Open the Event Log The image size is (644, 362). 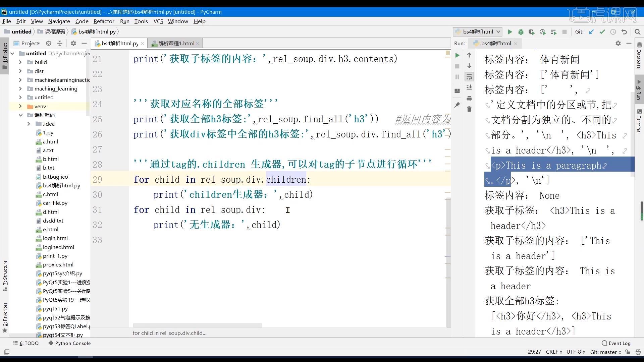tap(616, 343)
